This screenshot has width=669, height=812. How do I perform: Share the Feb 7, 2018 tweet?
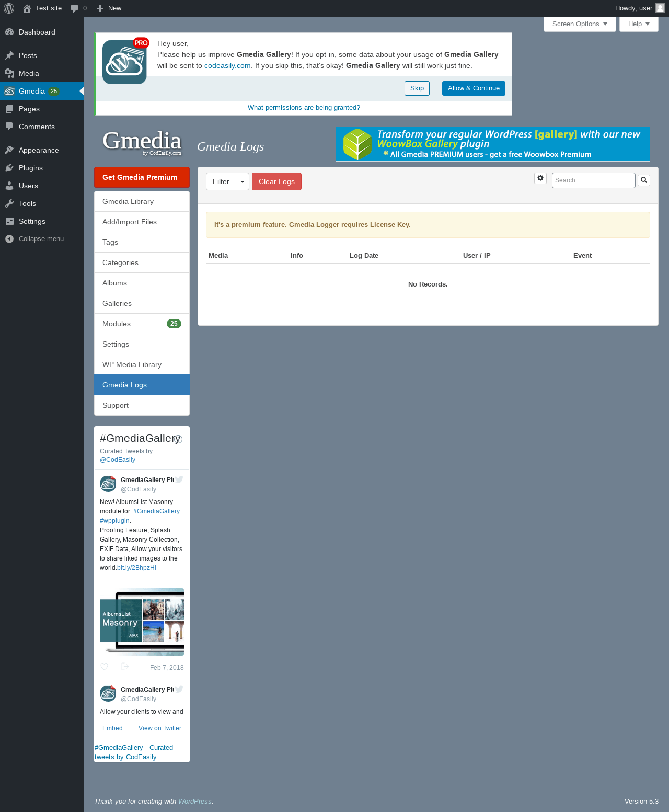[x=125, y=667]
